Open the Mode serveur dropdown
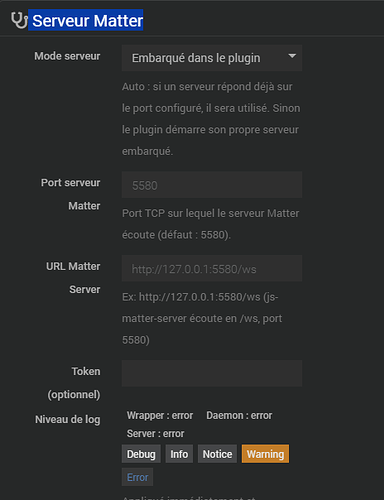The image size is (384, 500). click(212, 58)
